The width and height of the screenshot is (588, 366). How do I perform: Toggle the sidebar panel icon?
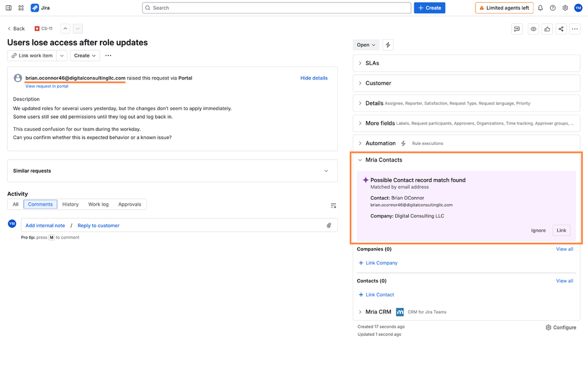click(8, 8)
